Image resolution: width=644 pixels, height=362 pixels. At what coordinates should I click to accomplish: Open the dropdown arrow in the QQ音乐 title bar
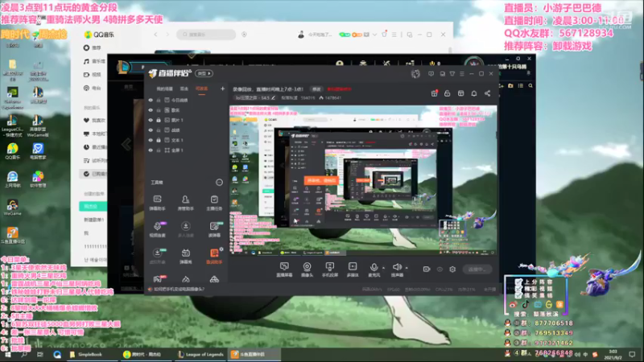374,35
